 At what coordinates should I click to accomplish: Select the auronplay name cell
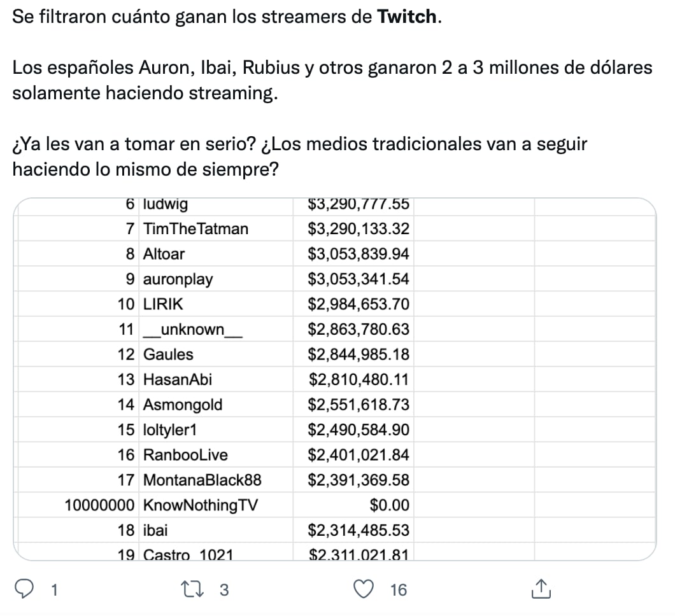coord(178,279)
